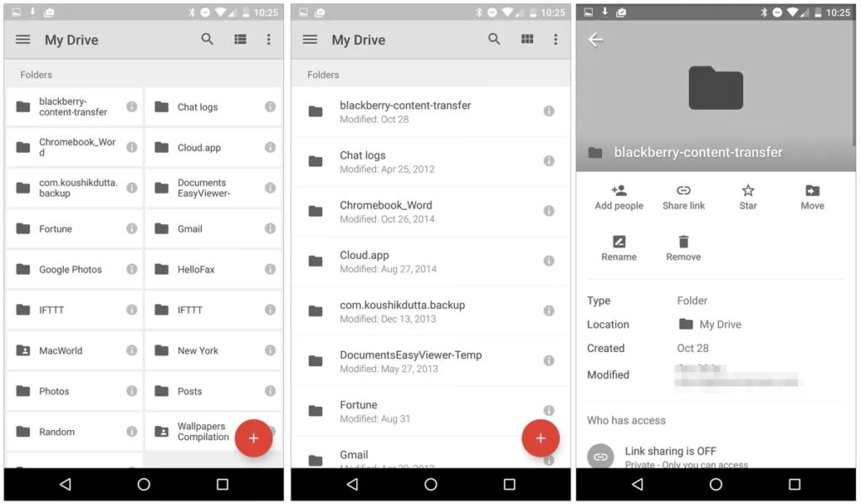
Task: Open the MacWorld shared folder
Action: pos(61,351)
